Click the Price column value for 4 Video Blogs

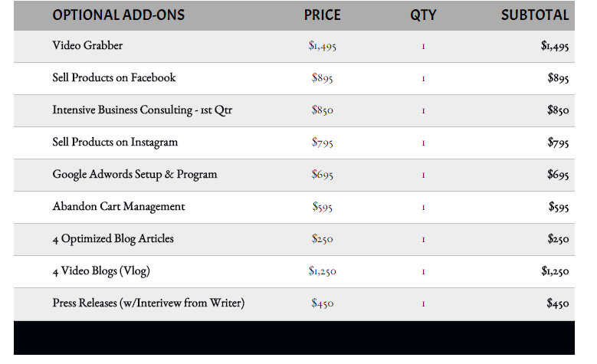point(323,271)
